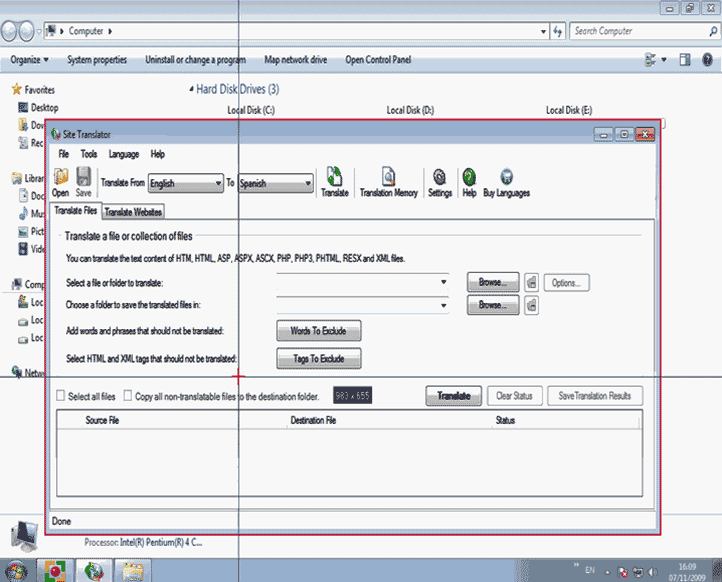This screenshot has height=582, width=722.
Task: Open the Tools menu
Action: [89, 154]
